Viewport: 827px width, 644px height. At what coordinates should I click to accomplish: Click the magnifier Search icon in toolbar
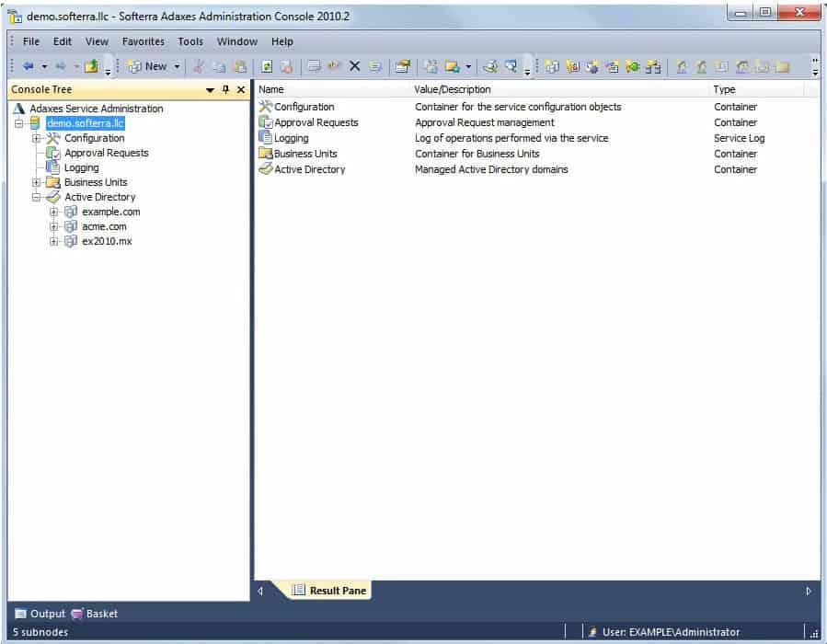click(511, 66)
